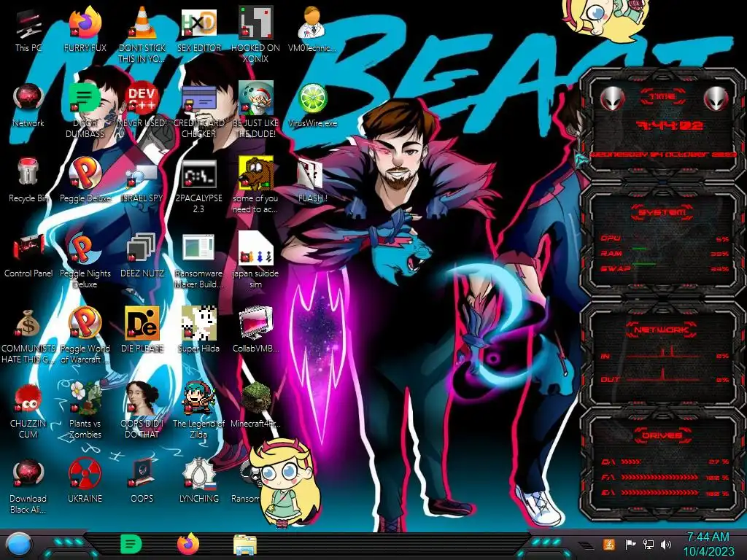Click the SYSTEM gadget header
The image size is (747, 560).
(x=662, y=212)
